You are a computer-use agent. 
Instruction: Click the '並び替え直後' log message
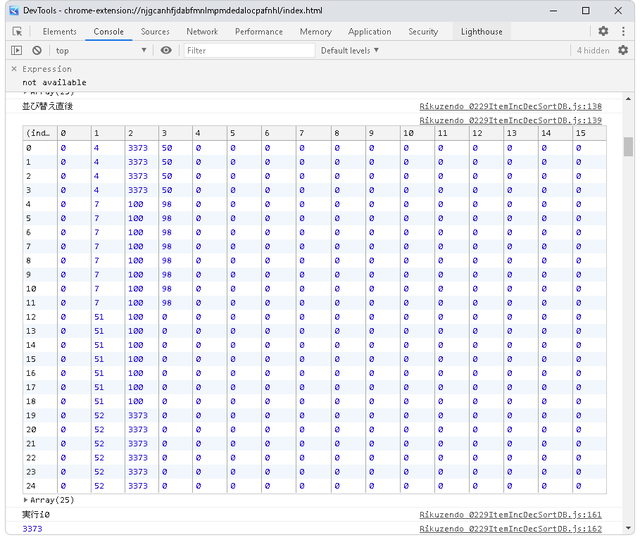tap(47, 106)
